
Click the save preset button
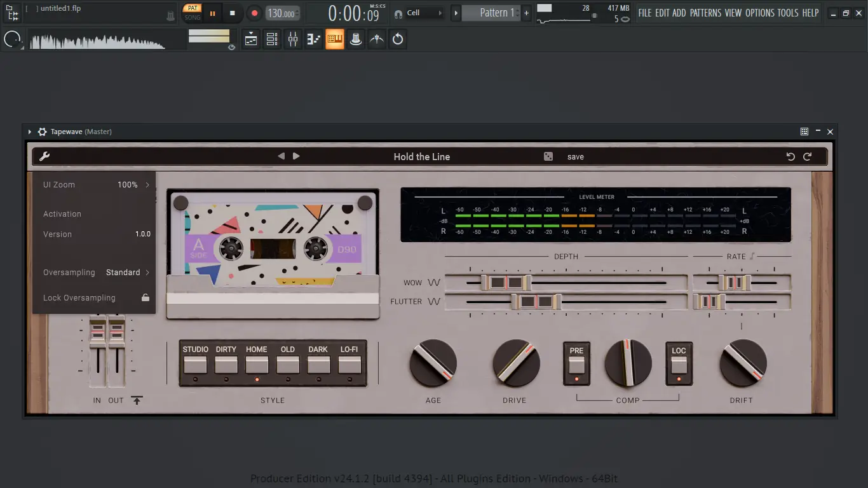point(576,157)
